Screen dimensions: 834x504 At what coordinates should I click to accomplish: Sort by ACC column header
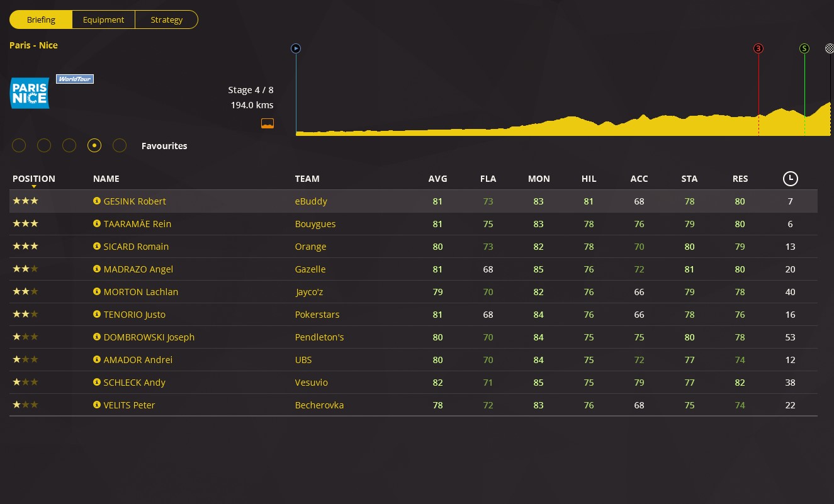tap(639, 179)
